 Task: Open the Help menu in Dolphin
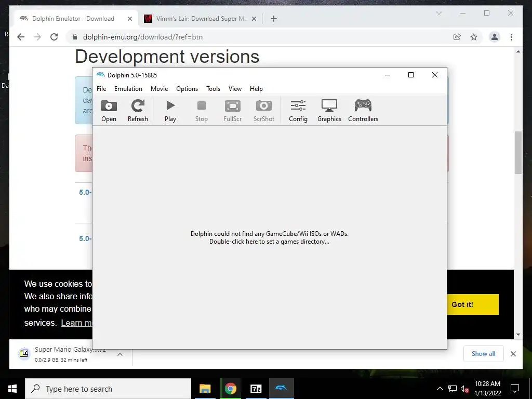(256, 88)
